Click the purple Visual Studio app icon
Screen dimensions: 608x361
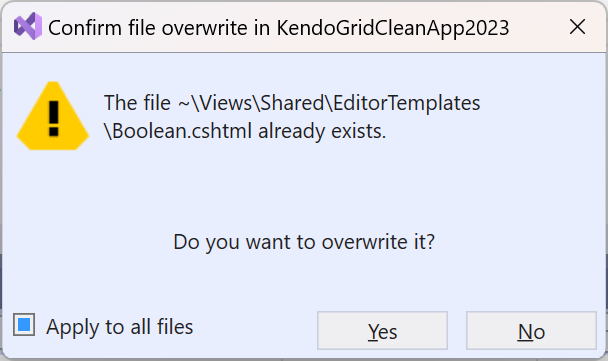point(28,26)
